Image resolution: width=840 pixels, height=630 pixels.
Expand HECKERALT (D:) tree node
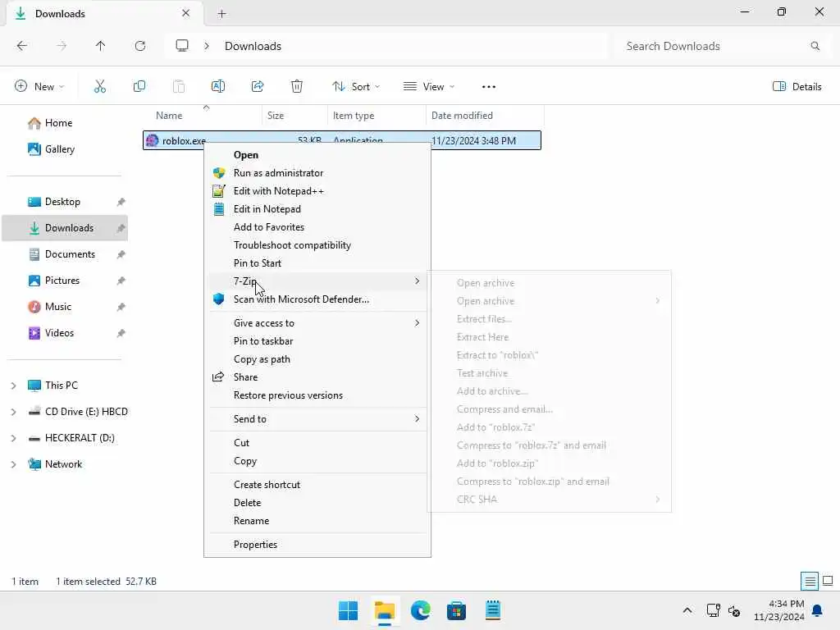[13, 438]
